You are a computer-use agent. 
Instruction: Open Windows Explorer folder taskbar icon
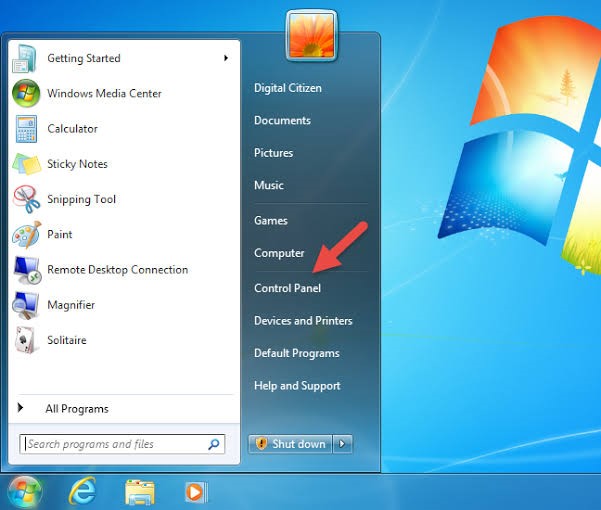(140, 492)
